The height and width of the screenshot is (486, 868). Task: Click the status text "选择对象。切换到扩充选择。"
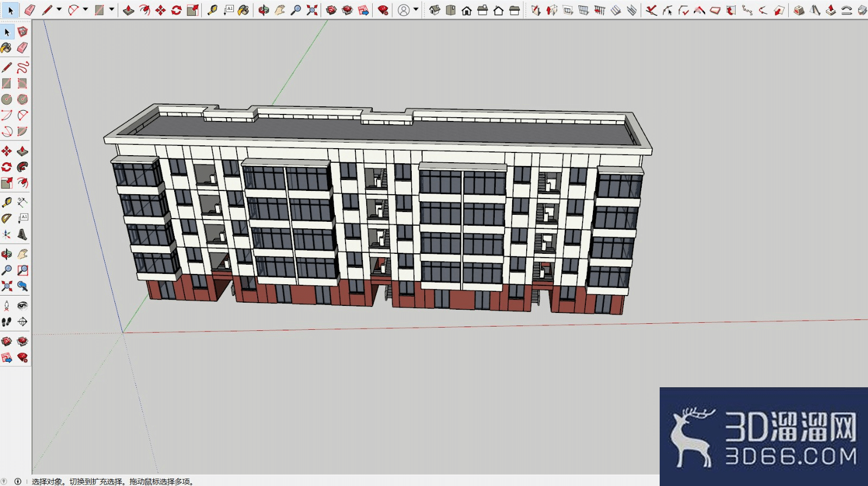[x=79, y=481]
